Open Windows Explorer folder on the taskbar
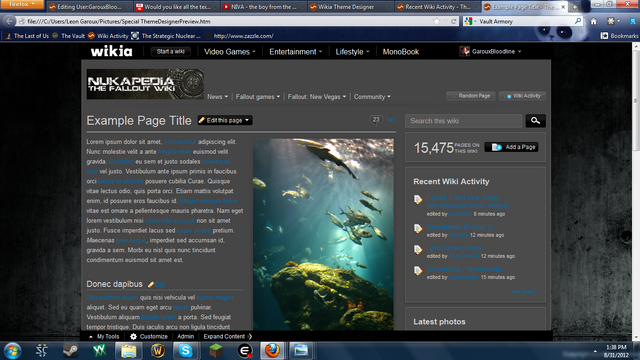Screen dimensions: 640x360 (x=128, y=351)
